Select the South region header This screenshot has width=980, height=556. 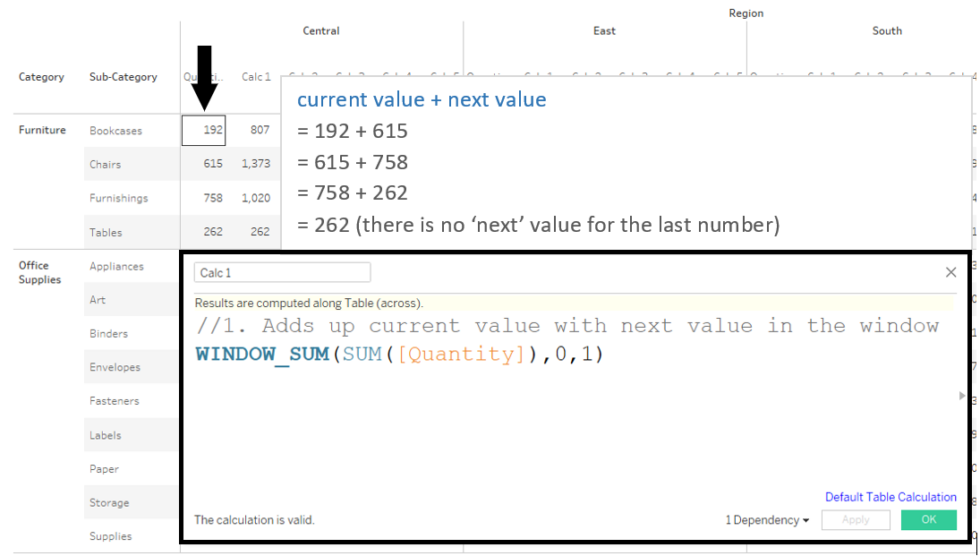point(887,31)
